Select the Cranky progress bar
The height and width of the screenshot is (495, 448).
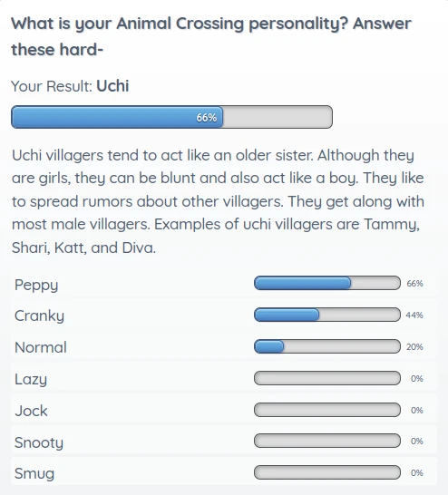tap(327, 315)
